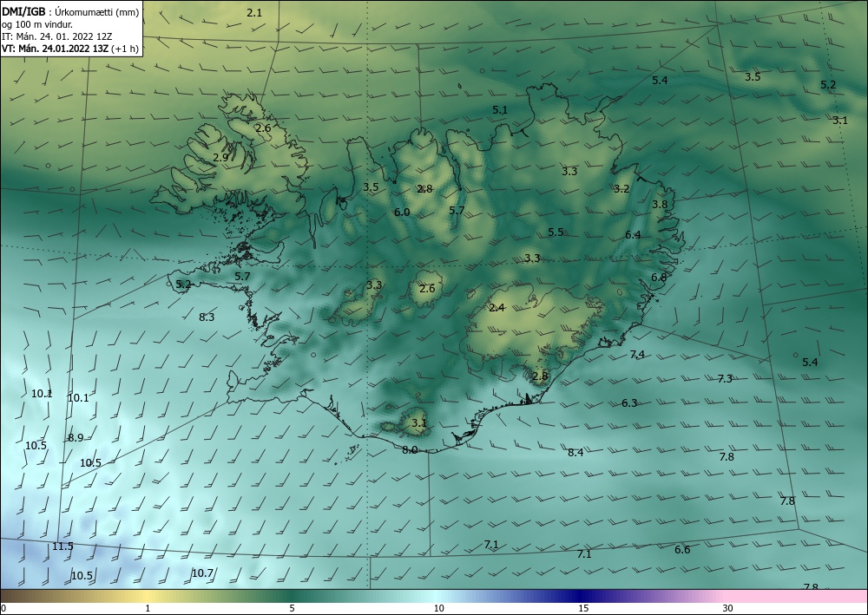Image resolution: width=868 pixels, height=615 pixels.
Task: Click the 10.7 value label
Action: click(202, 573)
